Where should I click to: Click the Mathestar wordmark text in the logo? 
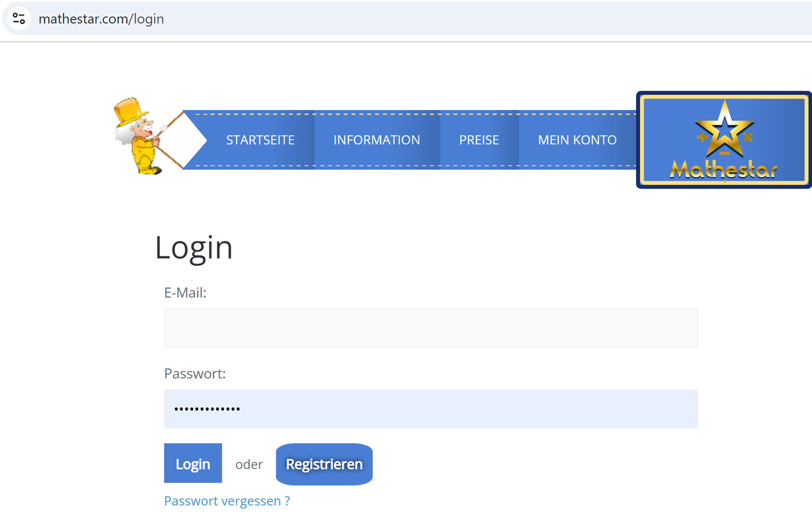pyautogui.click(x=723, y=170)
